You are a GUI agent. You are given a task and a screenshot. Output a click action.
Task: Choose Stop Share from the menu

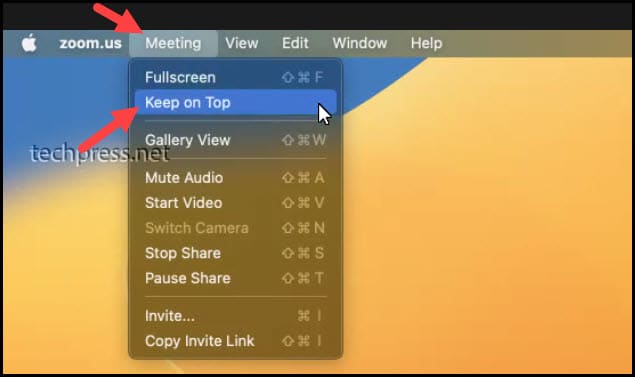point(235,253)
